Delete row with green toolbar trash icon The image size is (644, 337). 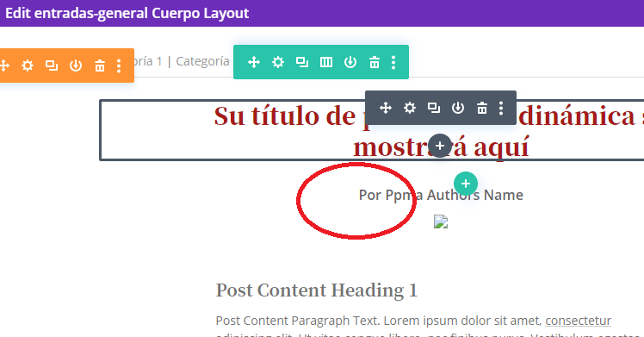375,62
